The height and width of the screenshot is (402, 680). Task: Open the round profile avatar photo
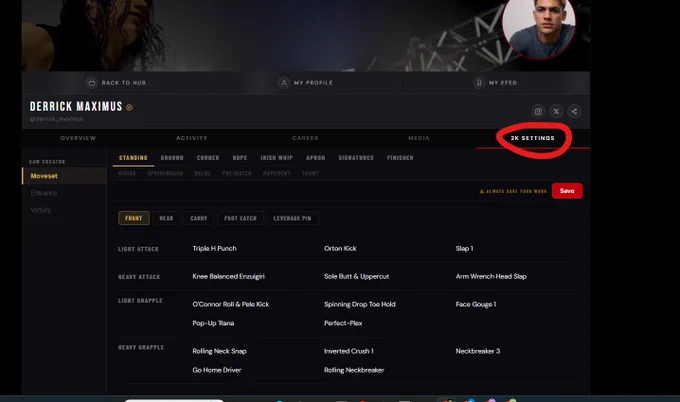click(x=539, y=24)
